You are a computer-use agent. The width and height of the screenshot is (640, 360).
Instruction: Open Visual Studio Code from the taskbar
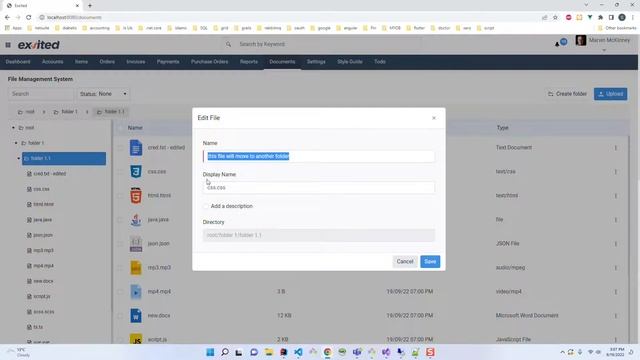pos(298,352)
